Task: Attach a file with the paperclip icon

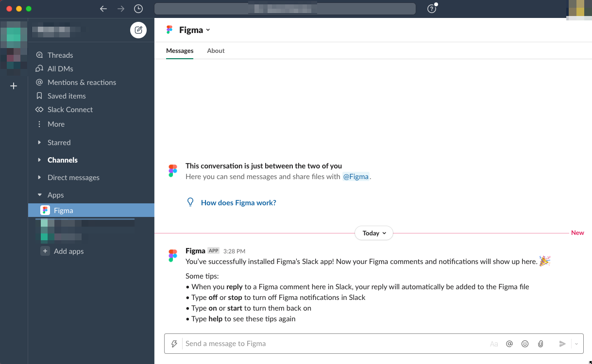Action: (x=541, y=344)
